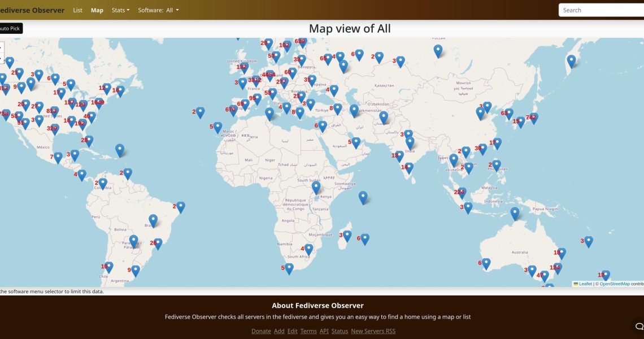
Task: Click the marker numbered 2 in the Atlantic
Action: point(200,112)
